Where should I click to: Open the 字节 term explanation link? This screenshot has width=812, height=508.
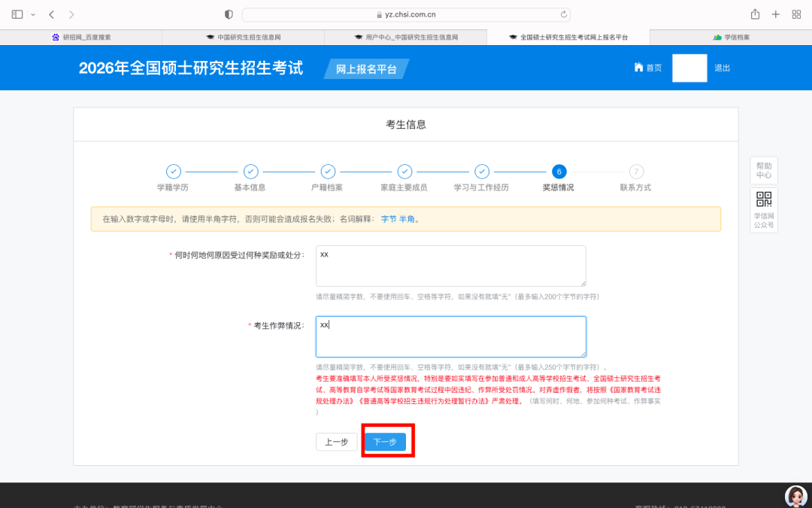coord(388,219)
